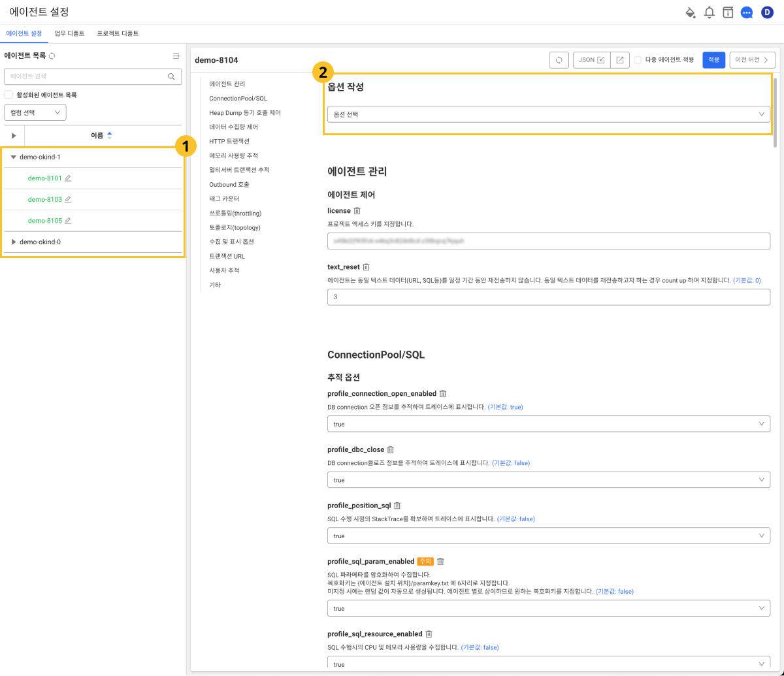Switch to 프로젝트 디폴트 tab
The image size is (784, 676).
click(118, 33)
